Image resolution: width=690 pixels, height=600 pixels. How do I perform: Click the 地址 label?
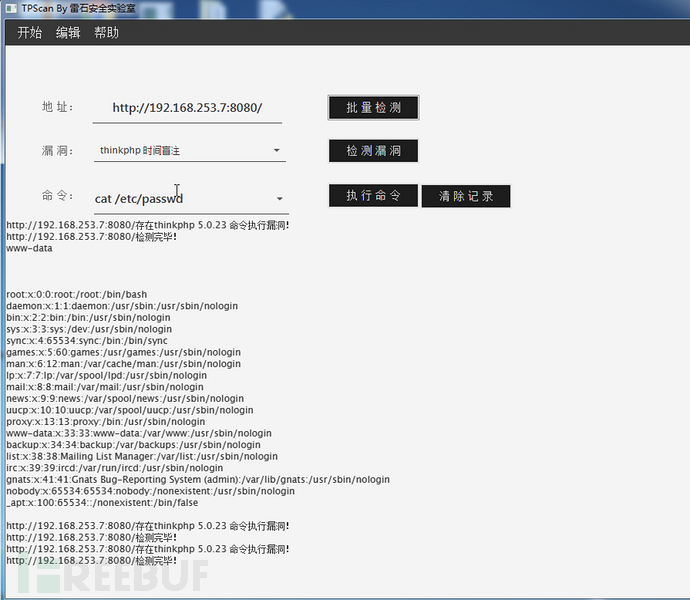(57, 107)
